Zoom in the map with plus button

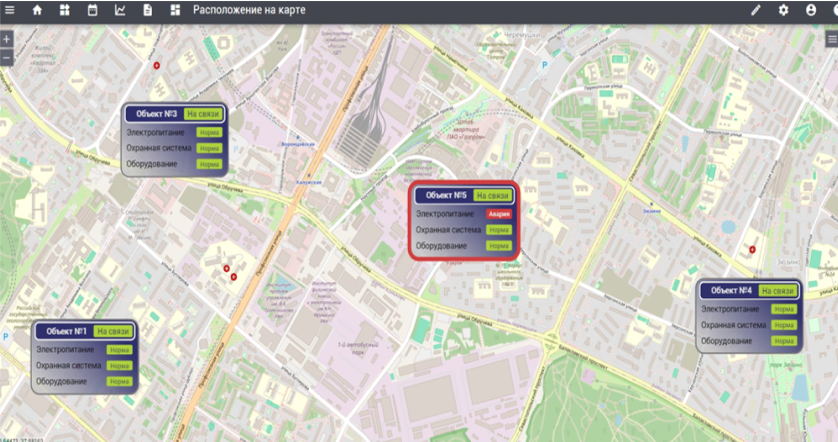[x=6, y=39]
